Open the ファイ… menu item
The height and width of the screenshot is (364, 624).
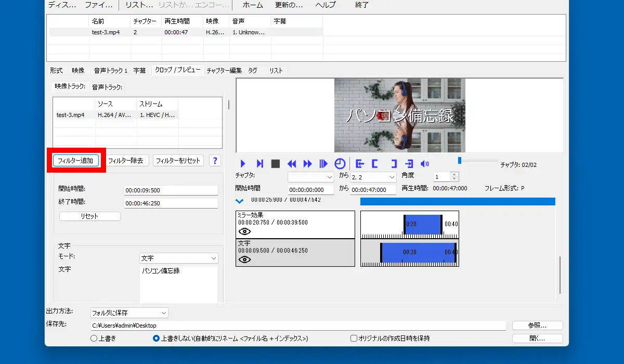(99, 5)
